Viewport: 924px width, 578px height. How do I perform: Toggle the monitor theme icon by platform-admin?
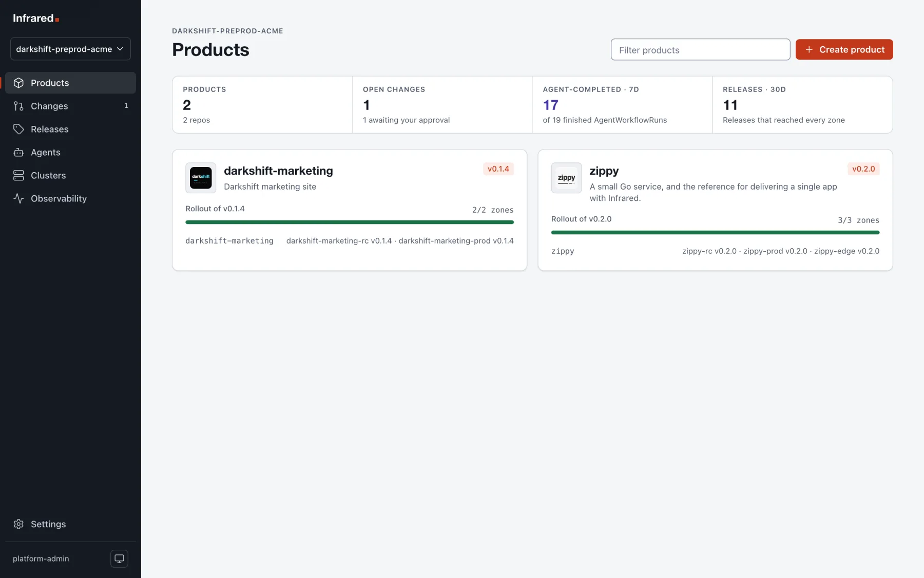click(x=119, y=558)
